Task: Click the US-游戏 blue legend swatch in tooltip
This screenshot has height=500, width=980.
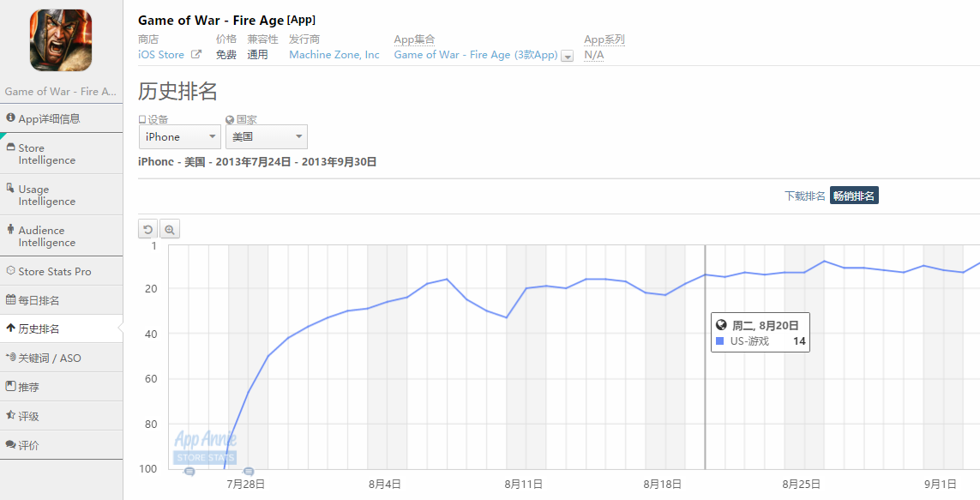Action: tap(720, 341)
